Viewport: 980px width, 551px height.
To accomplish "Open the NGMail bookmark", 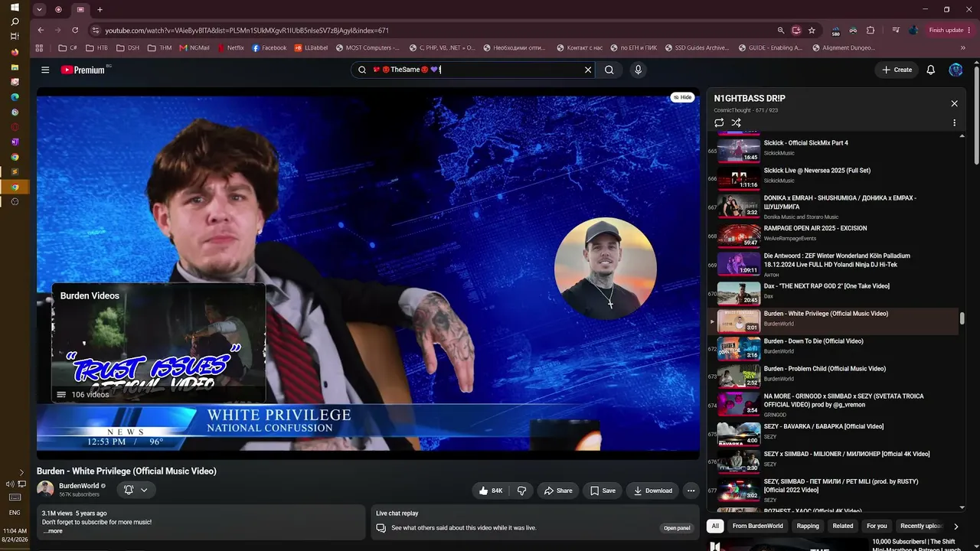I will click(x=194, y=47).
